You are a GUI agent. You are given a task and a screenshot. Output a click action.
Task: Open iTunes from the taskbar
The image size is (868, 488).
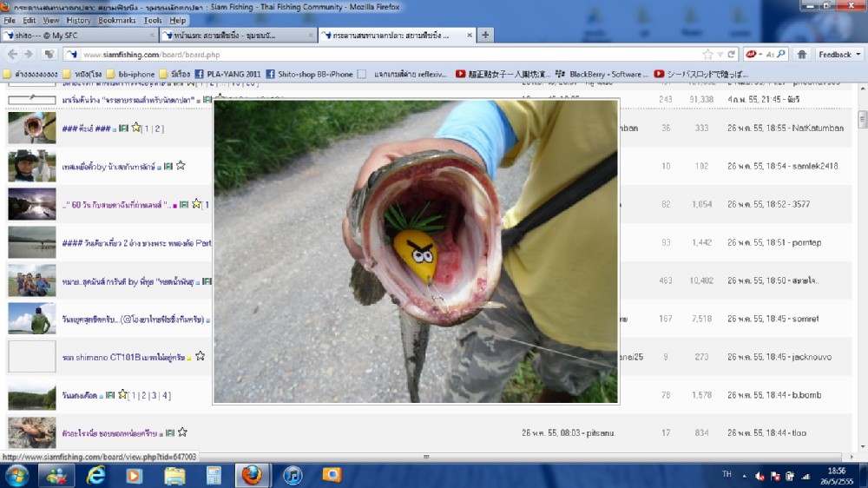293,475
